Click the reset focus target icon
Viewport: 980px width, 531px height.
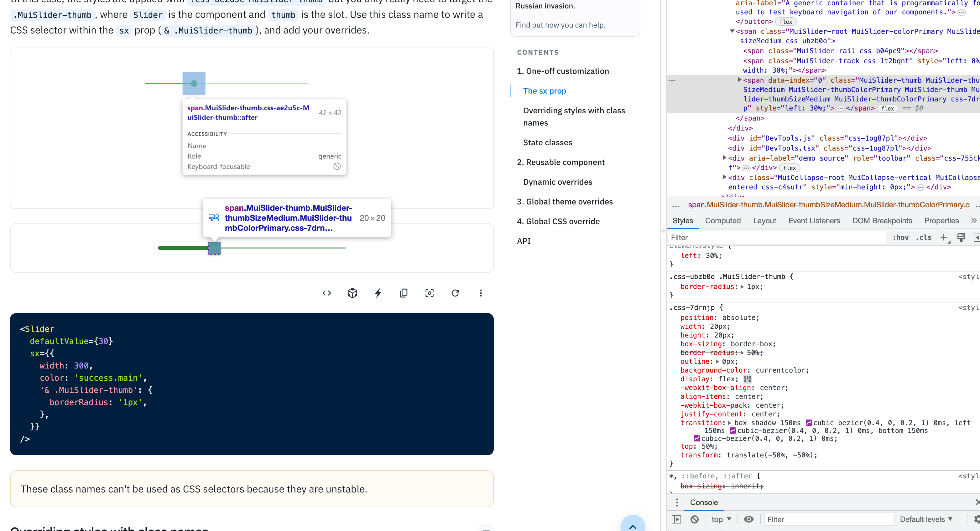429,293
